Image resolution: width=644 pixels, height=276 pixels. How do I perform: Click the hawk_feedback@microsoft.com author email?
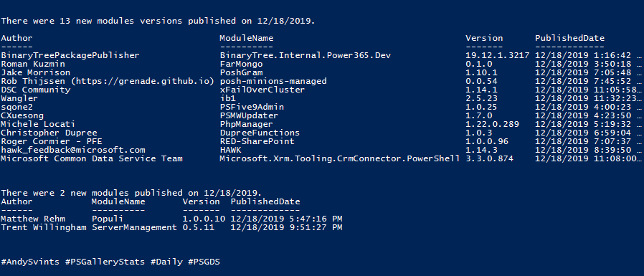click(x=73, y=151)
